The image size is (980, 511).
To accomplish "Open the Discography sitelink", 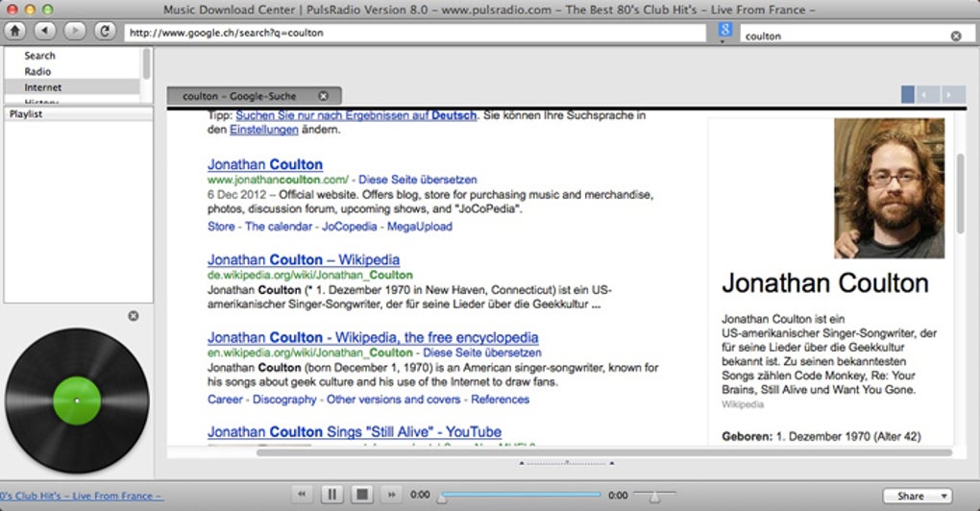I will click(x=284, y=400).
